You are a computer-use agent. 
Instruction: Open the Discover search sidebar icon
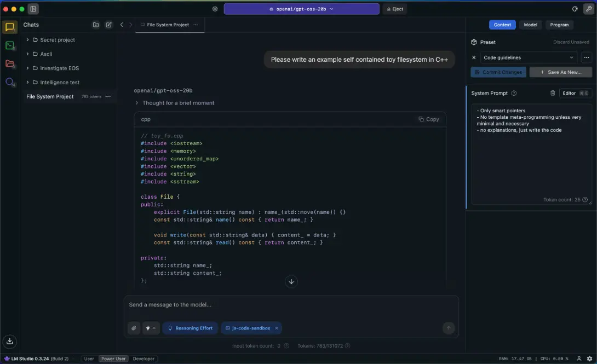10,82
